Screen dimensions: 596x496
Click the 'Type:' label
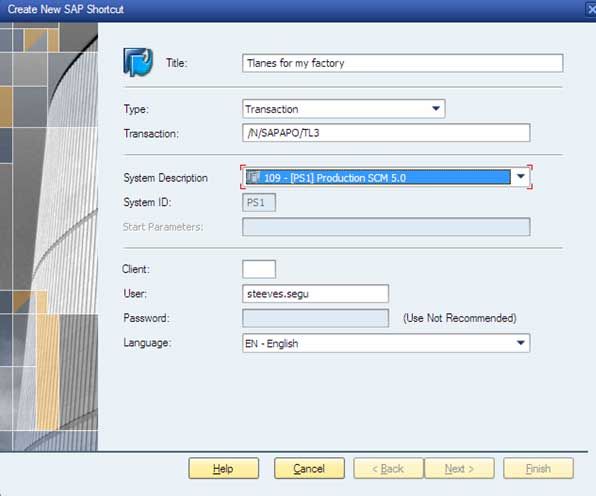(136, 109)
